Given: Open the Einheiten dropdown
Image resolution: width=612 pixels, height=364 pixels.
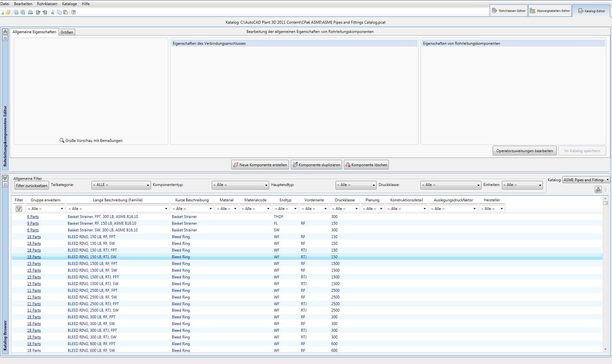Looking at the screenshot, I should (x=522, y=185).
